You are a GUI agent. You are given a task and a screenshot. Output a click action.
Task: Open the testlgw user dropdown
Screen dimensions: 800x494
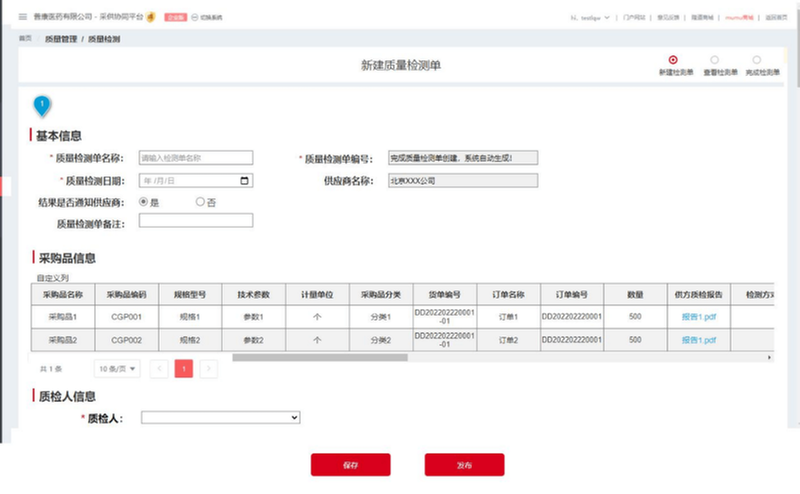[590, 17]
